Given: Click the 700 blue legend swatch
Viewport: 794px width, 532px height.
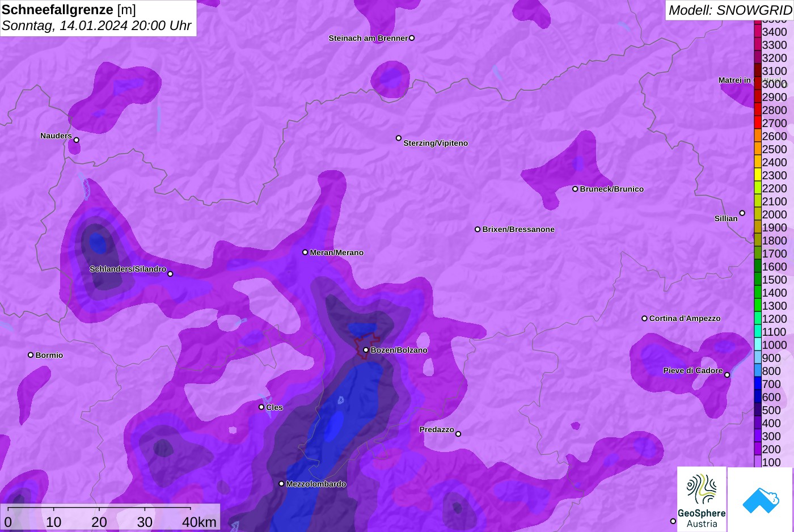Looking at the screenshot, I should tap(758, 384).
